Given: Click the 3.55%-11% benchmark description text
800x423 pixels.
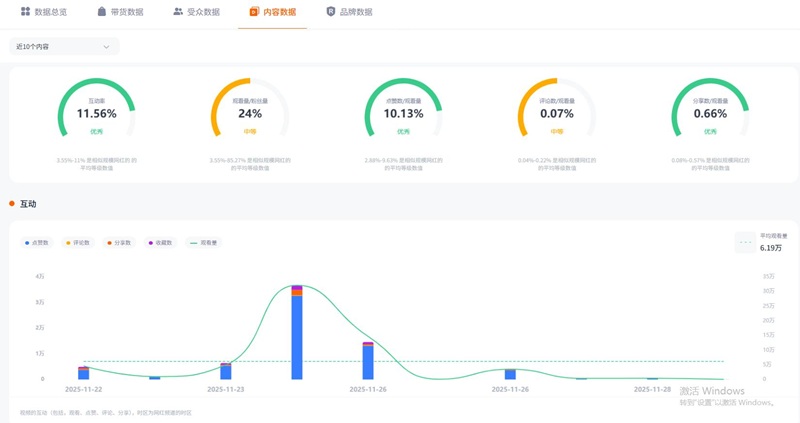Looking at the screenshot, I should coord(96,164).
